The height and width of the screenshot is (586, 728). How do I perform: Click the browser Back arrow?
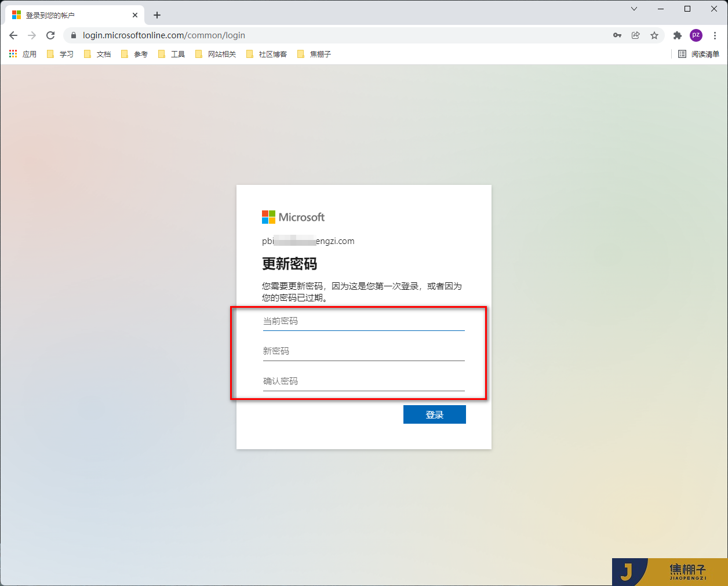pos(13,35)
